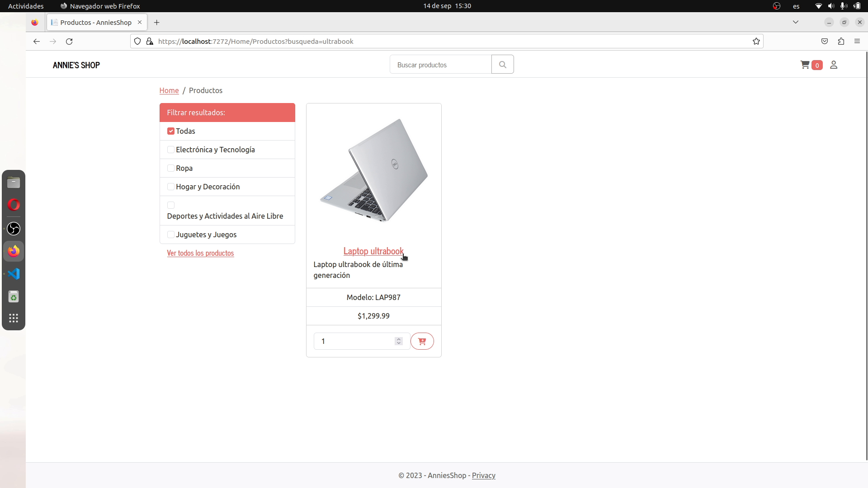Open the Firefox View pinned tab
Screen dimensions: 868x488
[35, 22]
